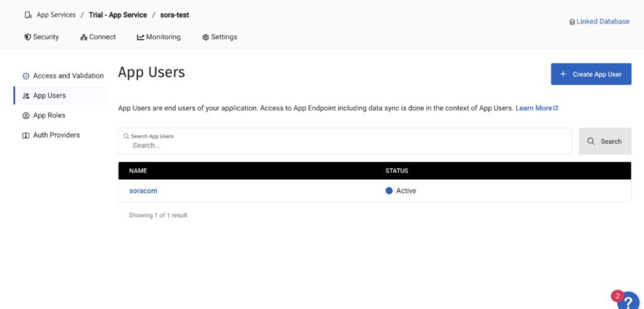Open the help question mark bubble
This screenshot has width=644, height=309.
630,301
